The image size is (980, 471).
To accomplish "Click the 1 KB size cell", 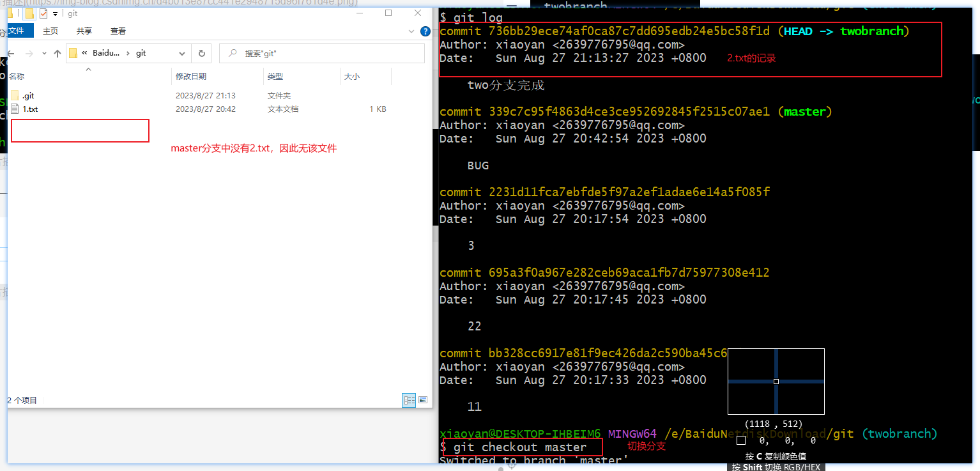I will pyautogui.click(x=378, y=109).
